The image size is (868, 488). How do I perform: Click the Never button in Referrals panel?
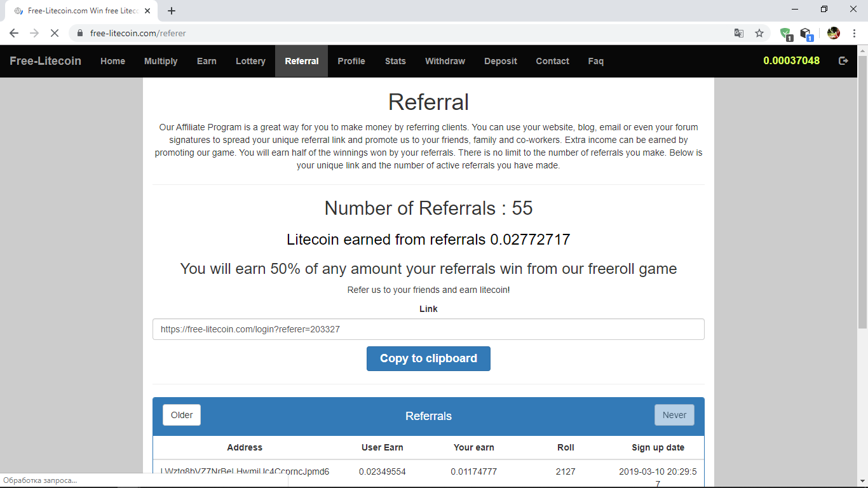[674, 415]
